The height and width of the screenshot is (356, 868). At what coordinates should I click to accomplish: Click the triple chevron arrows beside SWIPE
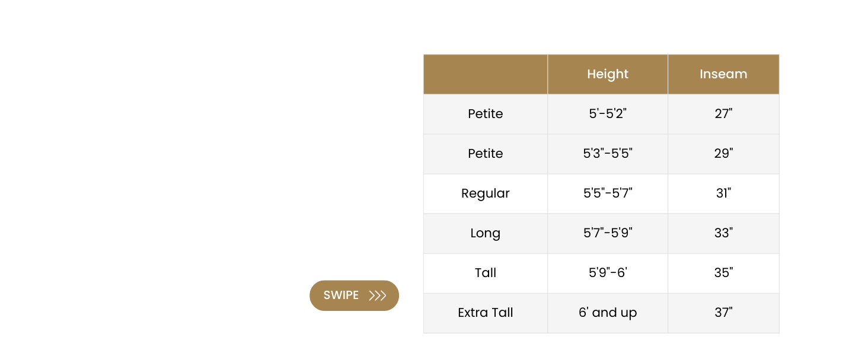point(378,295)
